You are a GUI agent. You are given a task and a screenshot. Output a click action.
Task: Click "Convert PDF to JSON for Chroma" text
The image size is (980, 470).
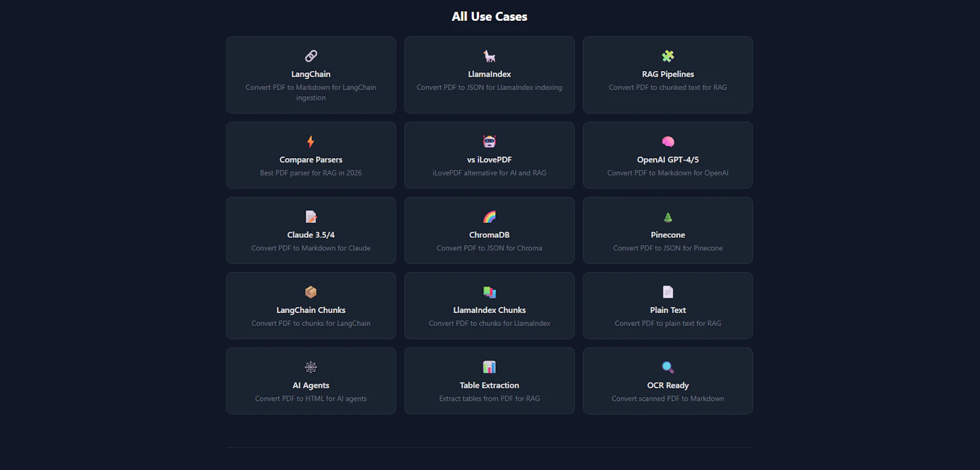[x=489, y=249]
